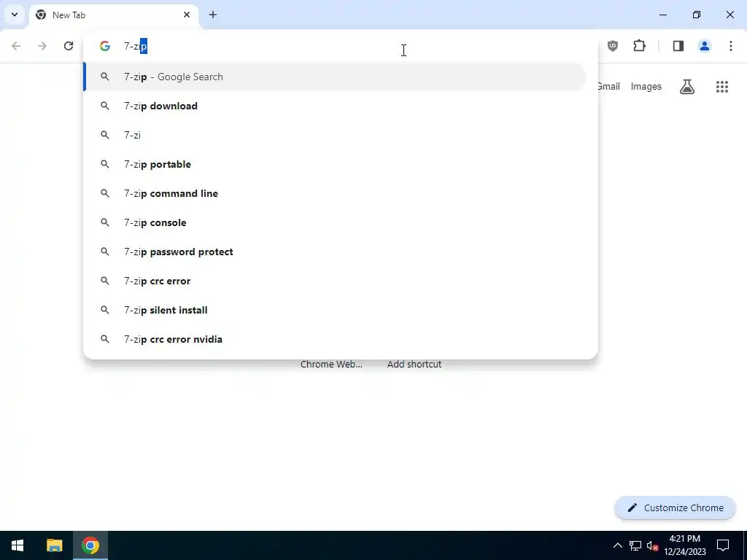Click the back navigation arrow
The width and height of the screenshot is (747, 560).
point(16,46)
